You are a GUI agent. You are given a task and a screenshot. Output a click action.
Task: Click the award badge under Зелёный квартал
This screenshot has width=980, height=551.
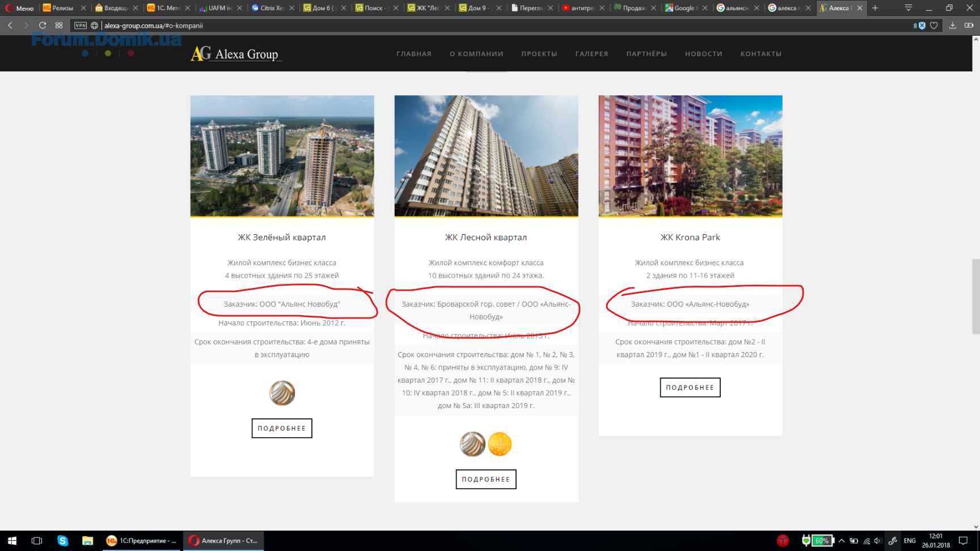coord(282,393)
